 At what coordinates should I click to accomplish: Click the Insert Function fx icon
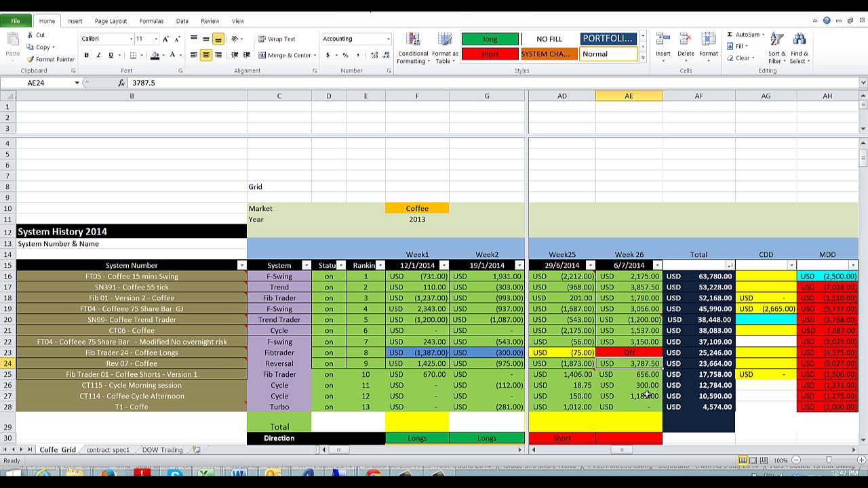[x=121, y=83]
